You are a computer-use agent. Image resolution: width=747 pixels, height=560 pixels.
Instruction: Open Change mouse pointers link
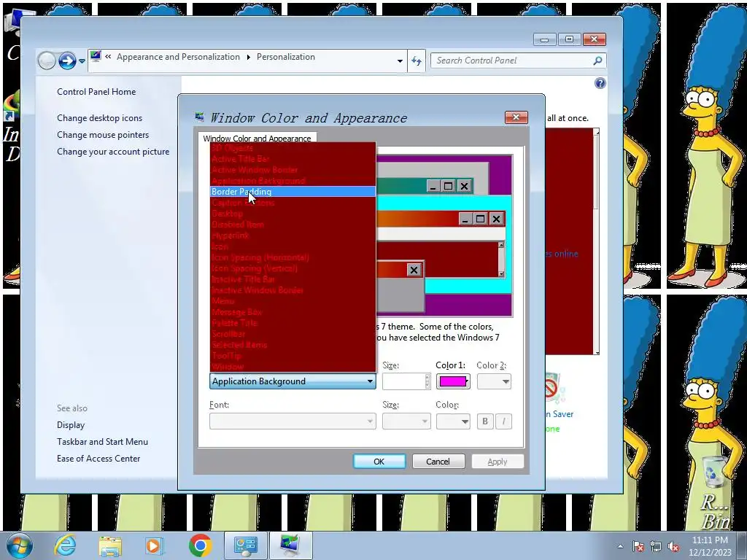(x=103, y=135)
